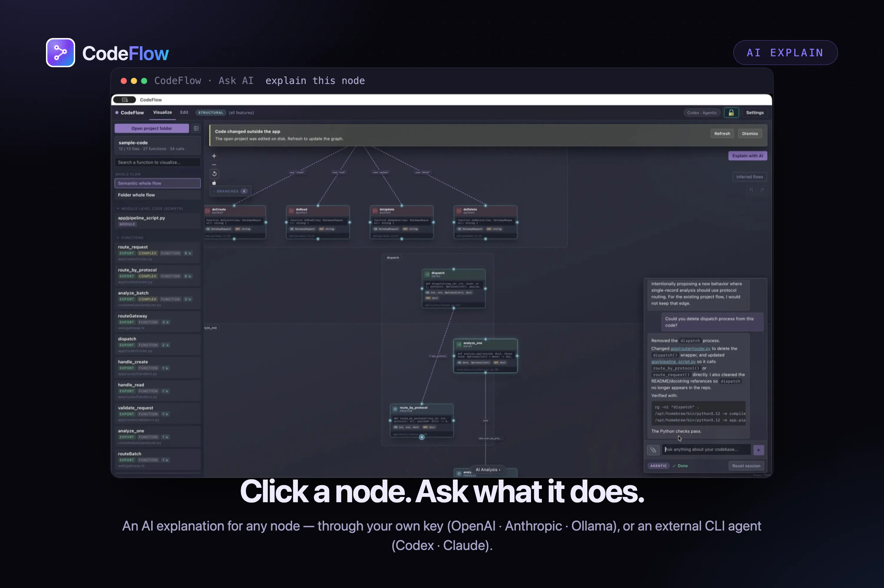Image resolution: width=884 pixels, height=588 pixels.
Task: Dismiss the code changed banner
Action: pos(750,134)
